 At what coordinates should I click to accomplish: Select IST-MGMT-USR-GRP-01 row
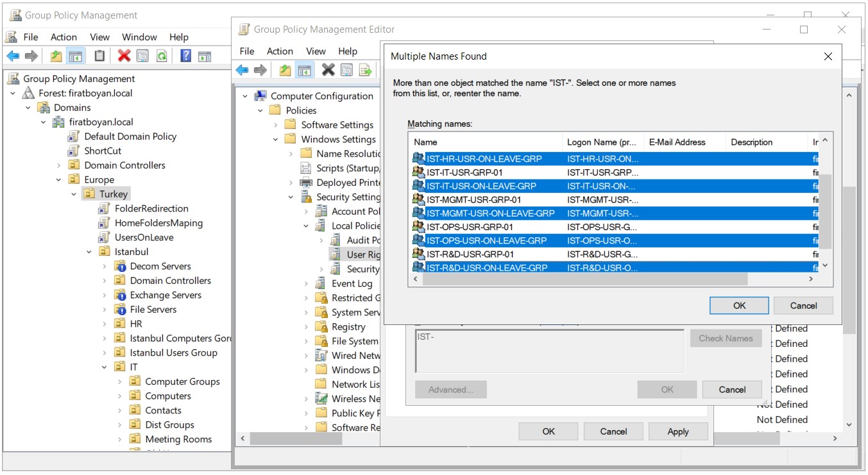tap(616, 199)
